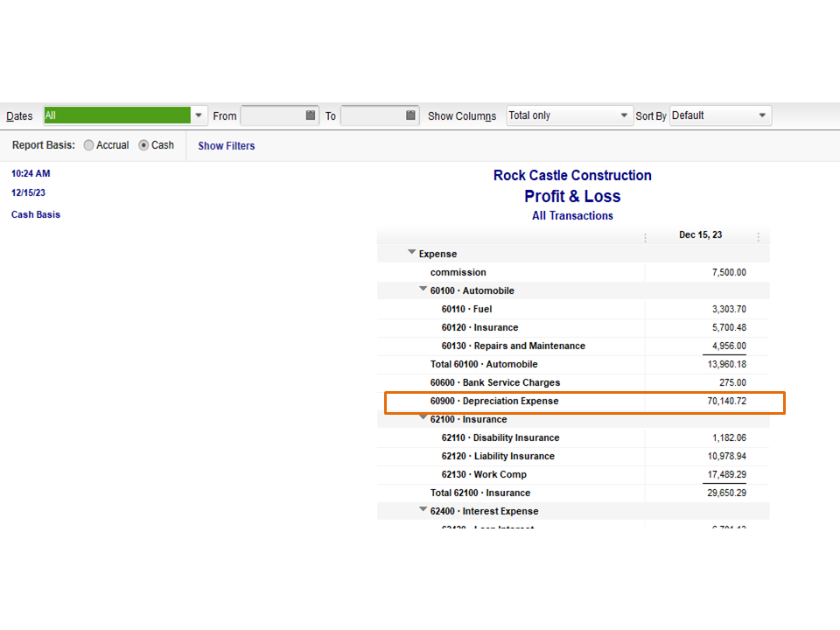The width and height of the screenshot is (840, 630).
Task: Click the Profit & Loss report title
Action: 572,196
